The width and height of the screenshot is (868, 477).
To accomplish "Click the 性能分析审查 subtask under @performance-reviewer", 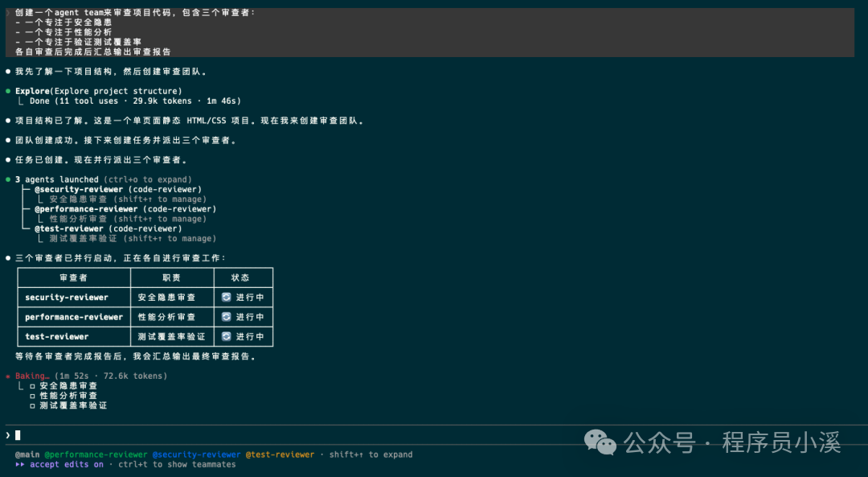I will 128,219.
